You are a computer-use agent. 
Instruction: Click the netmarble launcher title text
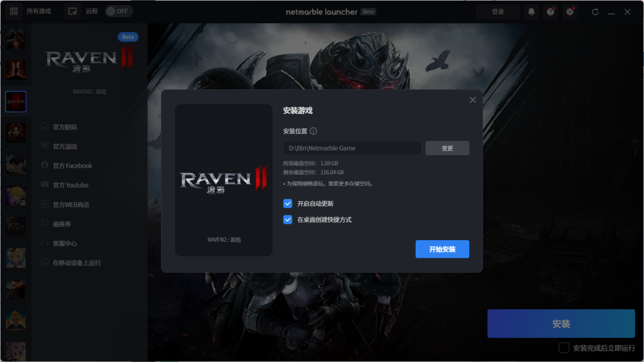click(321, 12)
